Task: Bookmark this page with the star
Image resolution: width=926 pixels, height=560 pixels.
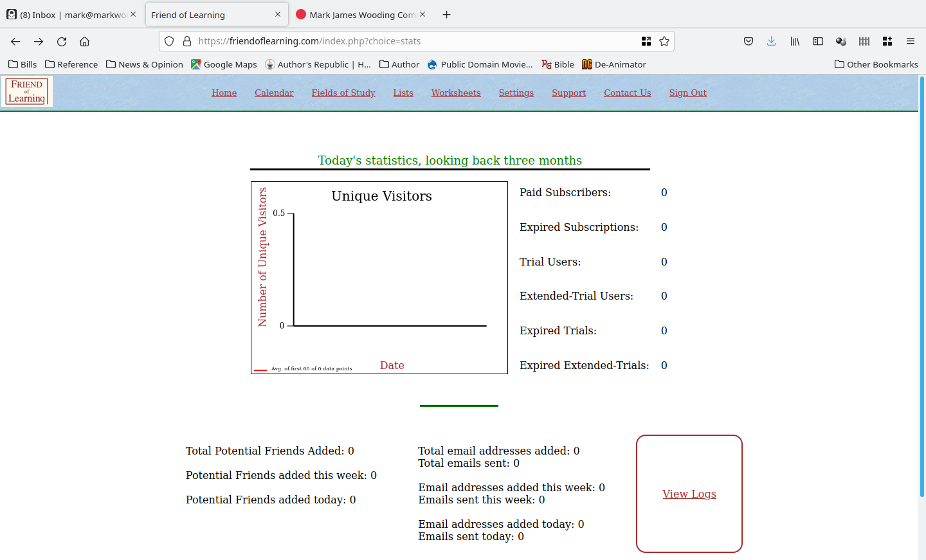Action: 664,41
